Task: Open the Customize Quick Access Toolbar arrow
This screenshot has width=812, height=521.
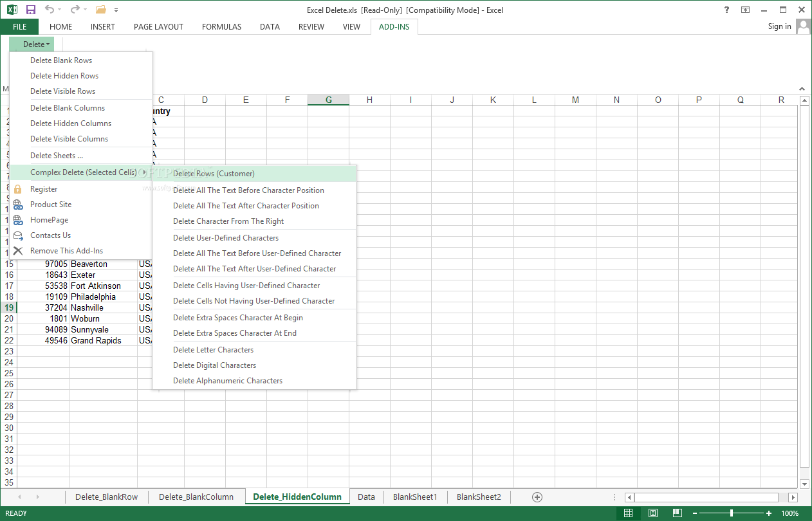Action: [116, 10]
